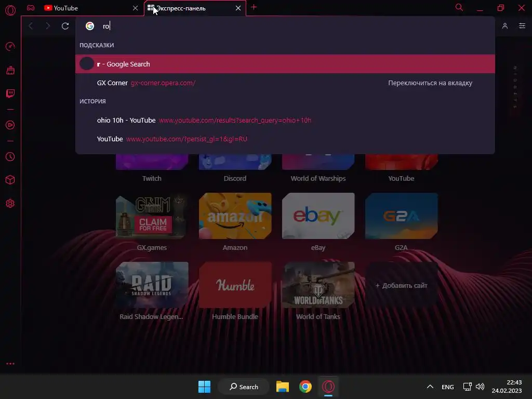Open sidebar setup three-dots icon
This screenshot has height=399, width=532.
coord(10,364)
